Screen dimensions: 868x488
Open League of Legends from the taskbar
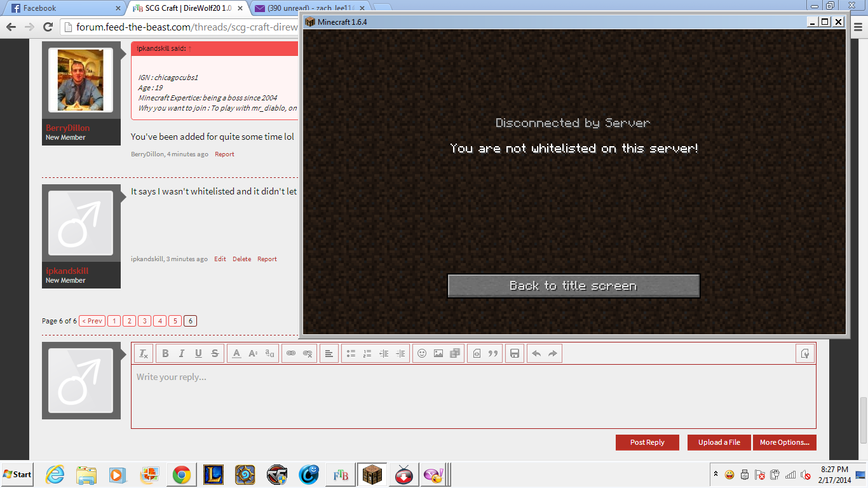(x=214, y=475)
